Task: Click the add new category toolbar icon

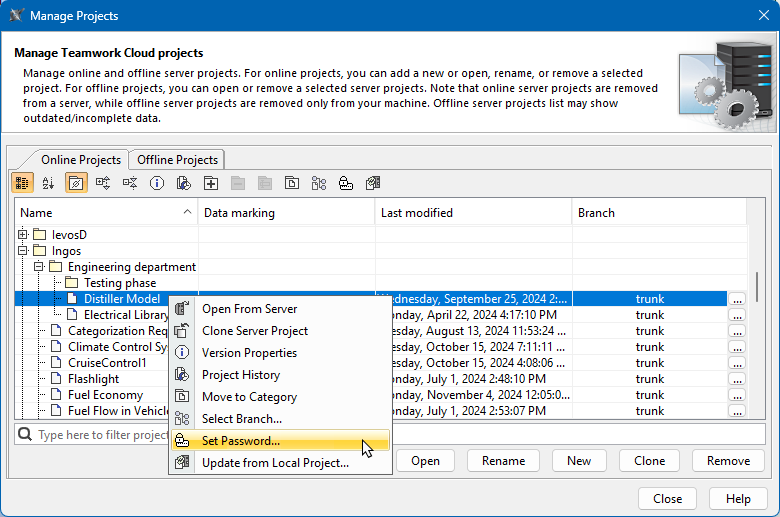Action: coord(211,183)
